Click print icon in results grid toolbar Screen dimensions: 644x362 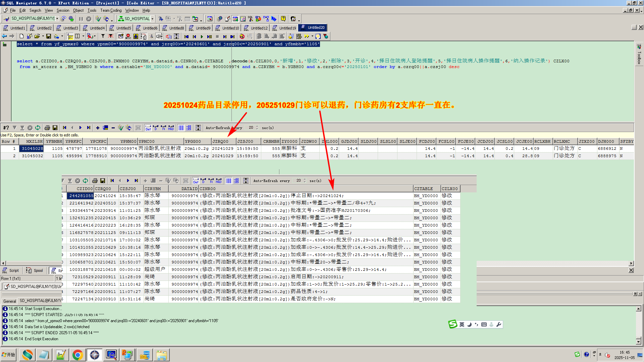click(47, 128)
